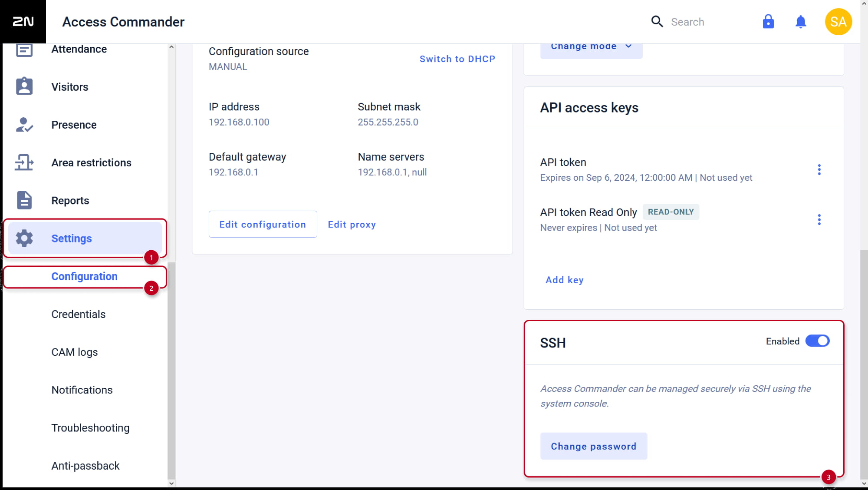Click the Reports document icon

(x=24, y=200)
